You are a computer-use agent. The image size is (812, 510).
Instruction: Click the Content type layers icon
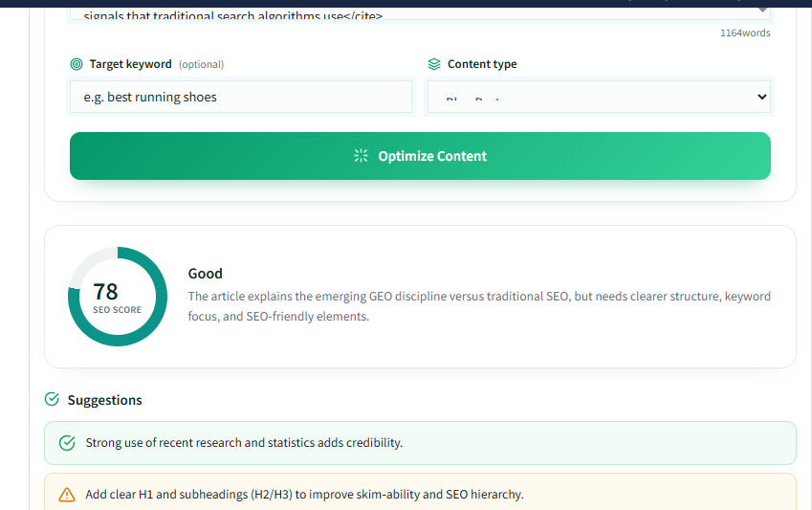pyautogui.click(x=434, y=64)
